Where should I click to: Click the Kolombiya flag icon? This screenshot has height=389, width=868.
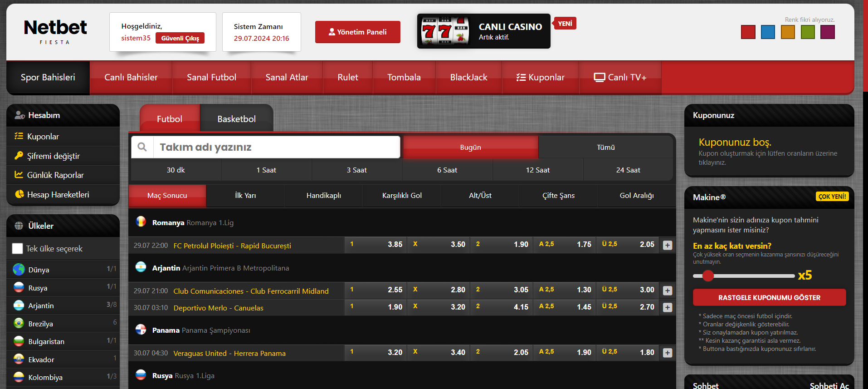19,377
